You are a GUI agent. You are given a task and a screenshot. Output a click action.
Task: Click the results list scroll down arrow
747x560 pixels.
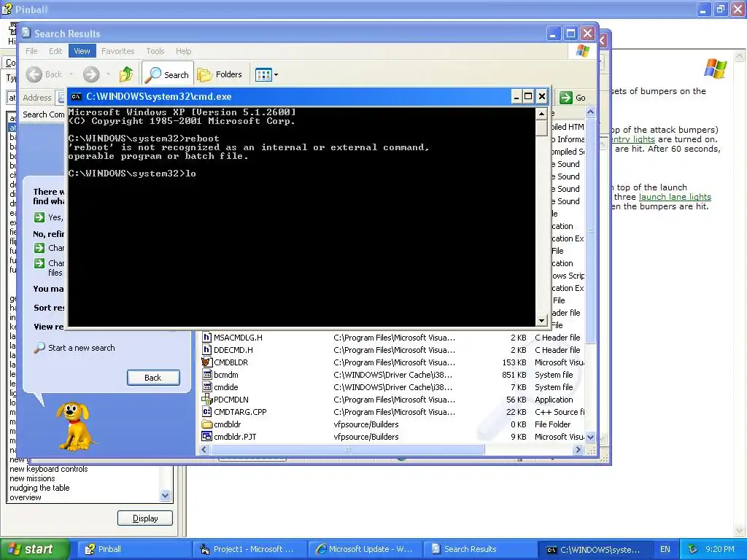[x=590, y=437]
